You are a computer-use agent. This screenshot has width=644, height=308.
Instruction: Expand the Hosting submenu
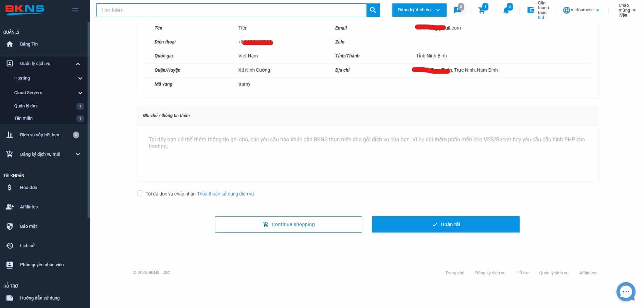pos(80,79)
